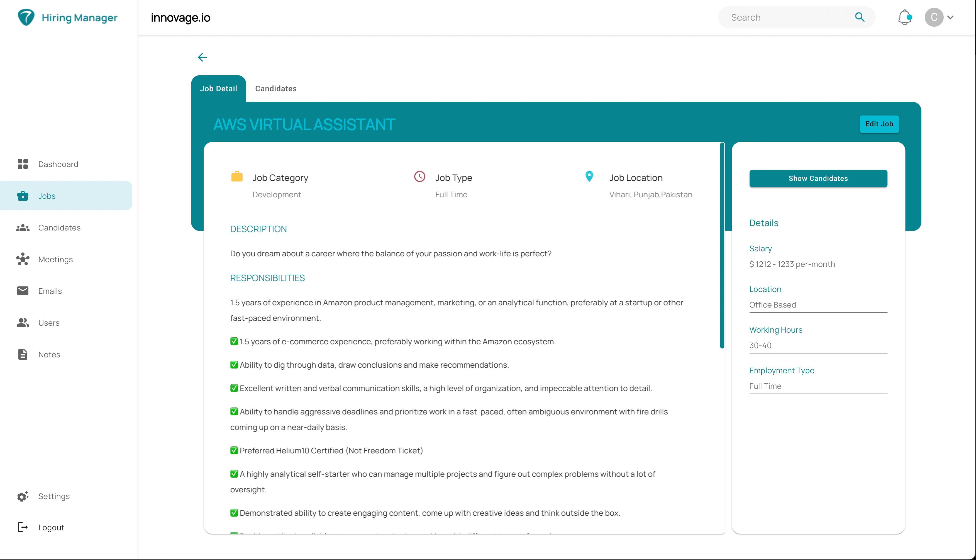Click the checkmark before "1.5 years of e-commerce experience"
The height and width of the screenshot is (560, 976).
(x=234, y=341)
